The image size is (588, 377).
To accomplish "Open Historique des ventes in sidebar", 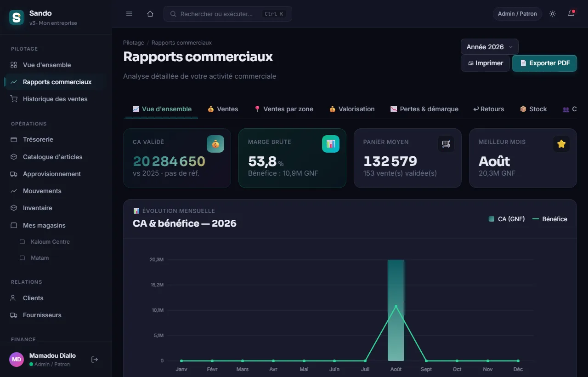I will 56,99.
